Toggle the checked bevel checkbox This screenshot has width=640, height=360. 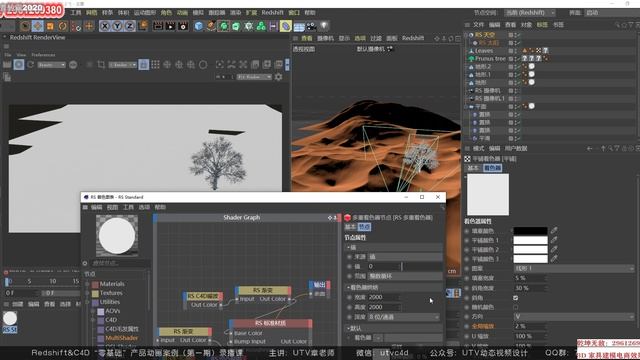(516, 298)
